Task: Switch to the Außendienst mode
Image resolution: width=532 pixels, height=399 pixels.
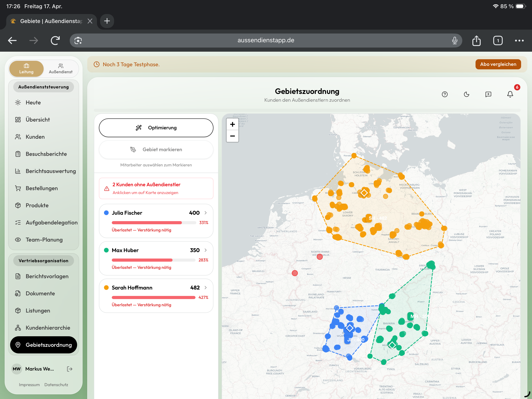Action: [61, 69]
